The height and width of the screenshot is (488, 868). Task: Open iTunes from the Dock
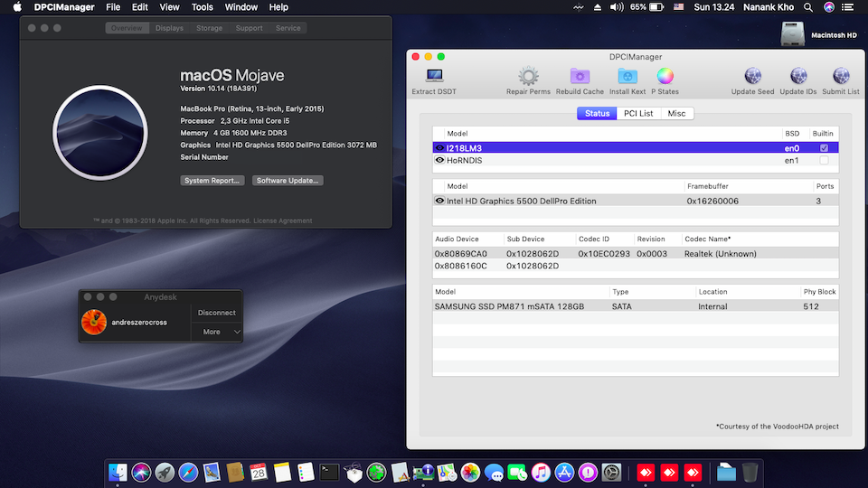click(x=541, y=473)
